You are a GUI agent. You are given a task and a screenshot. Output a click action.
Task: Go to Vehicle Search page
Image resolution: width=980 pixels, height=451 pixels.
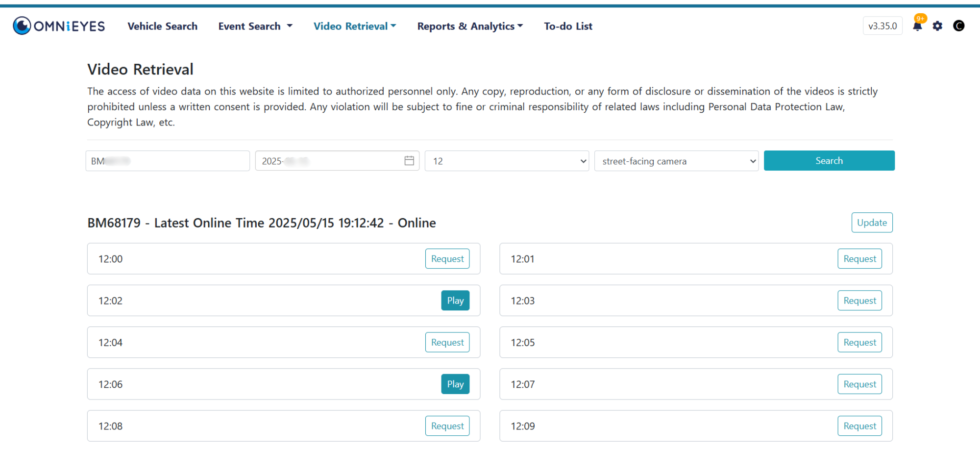[163, 26]
